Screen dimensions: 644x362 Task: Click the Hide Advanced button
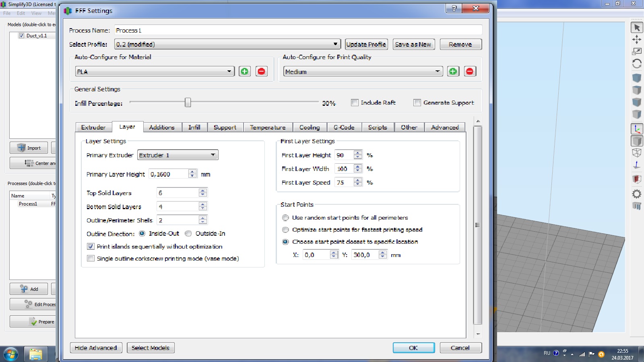pos(96,348)
